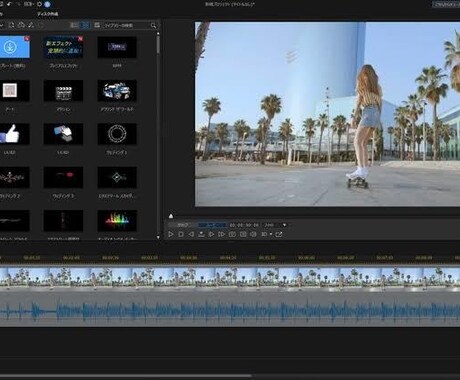
Task: Switch the library to the list view icon
Action: 74,25
